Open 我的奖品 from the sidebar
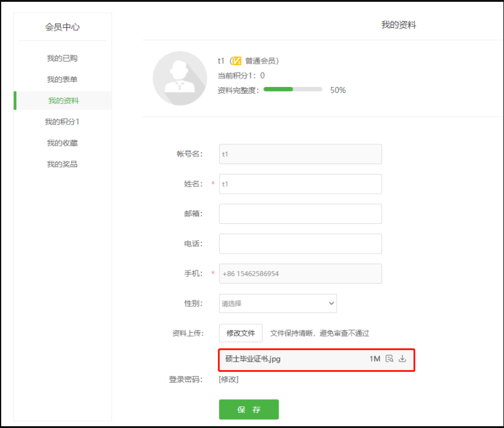504x428 pixels. click(x=62, y=164)
